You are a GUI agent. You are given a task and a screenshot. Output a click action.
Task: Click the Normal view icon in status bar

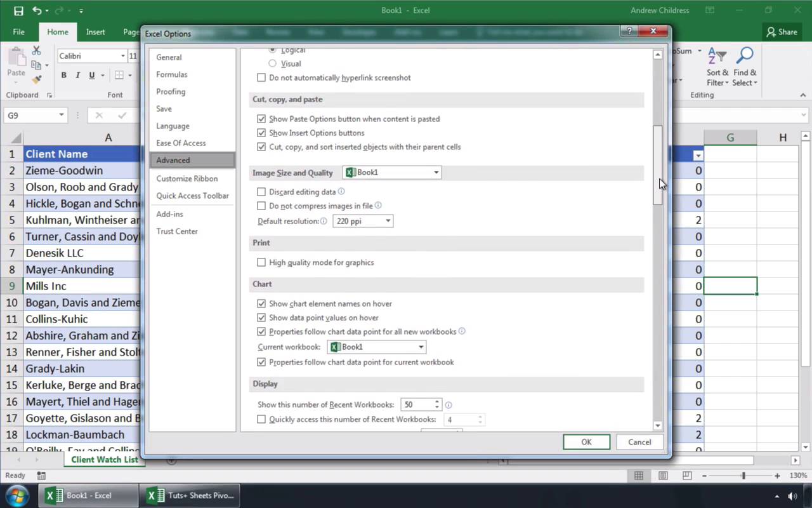[x=639, y=476]
